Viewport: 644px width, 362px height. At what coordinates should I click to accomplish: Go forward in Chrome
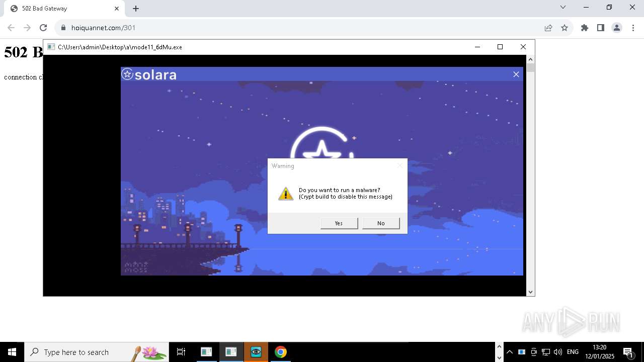pyautogui.click(x=27, y=28)
